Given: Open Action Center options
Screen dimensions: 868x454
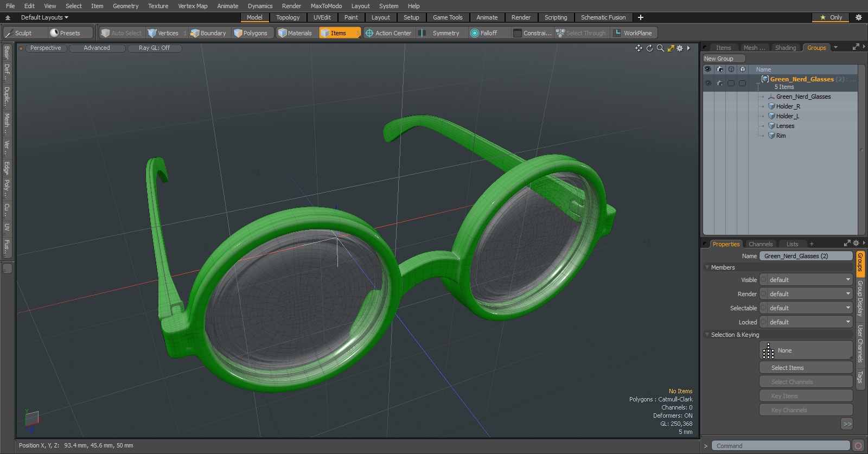Looking at the screenshot, I should coord(388,33).
